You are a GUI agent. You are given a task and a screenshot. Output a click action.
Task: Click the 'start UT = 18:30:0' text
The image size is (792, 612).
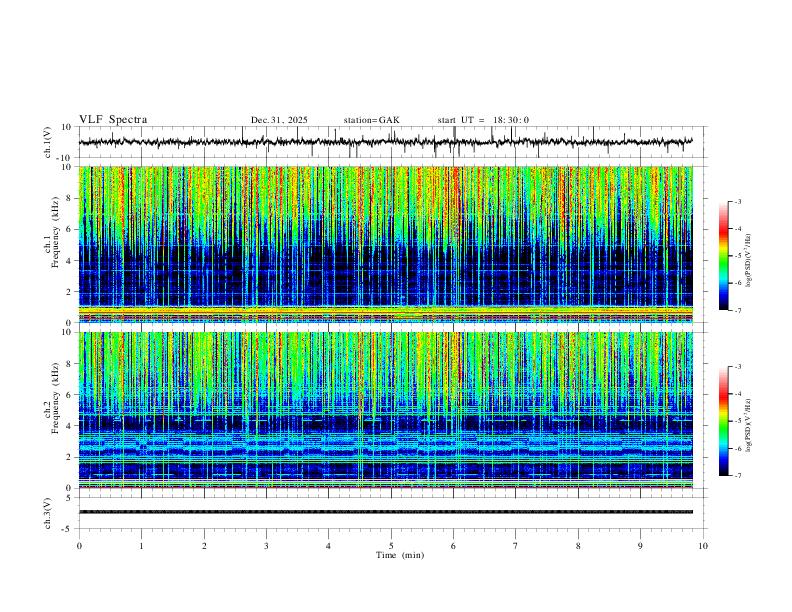[483, 120]
